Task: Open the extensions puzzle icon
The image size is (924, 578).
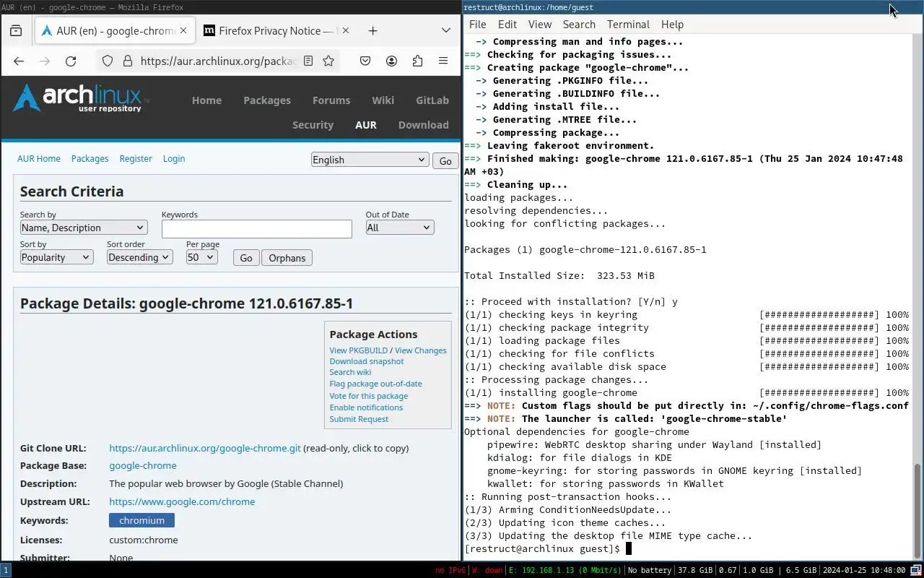Action: click(417, 61)
